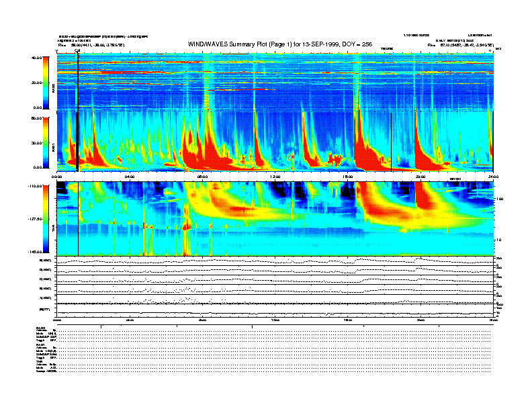Click the red burst starting near 16:30 in RAD1
This screenshot has height=411, width=532.
[x=368, y=154]
